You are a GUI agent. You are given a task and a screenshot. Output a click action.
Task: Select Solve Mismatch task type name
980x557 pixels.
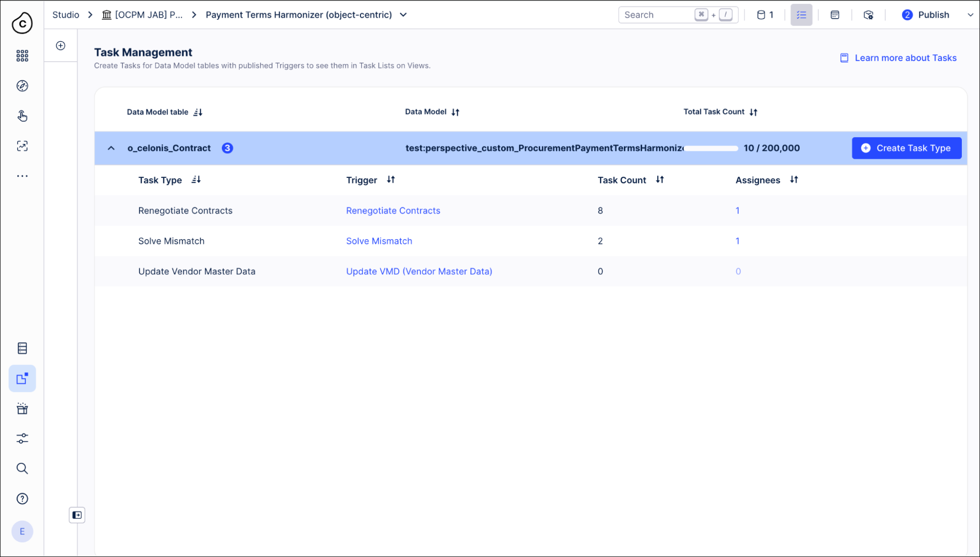tap(171, 241)
